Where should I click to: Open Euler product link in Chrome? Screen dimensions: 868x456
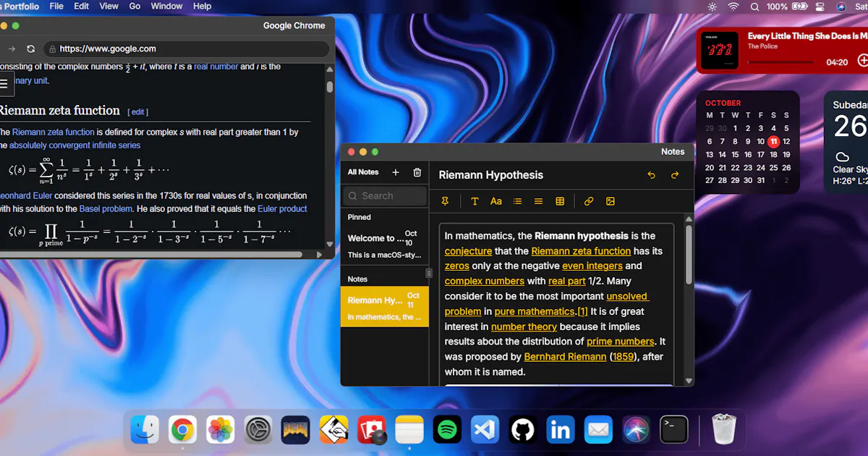point(282,208)
